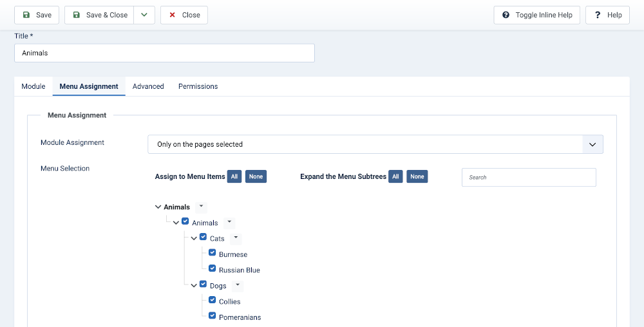
Task: Untick the Collies menu item
Action: coord(212,300)
